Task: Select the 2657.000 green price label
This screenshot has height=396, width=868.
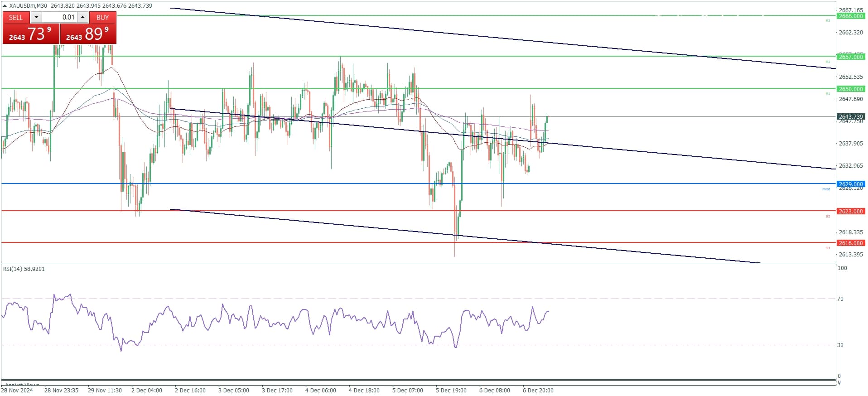Action: pyautogui.click(x=851, y=57)
